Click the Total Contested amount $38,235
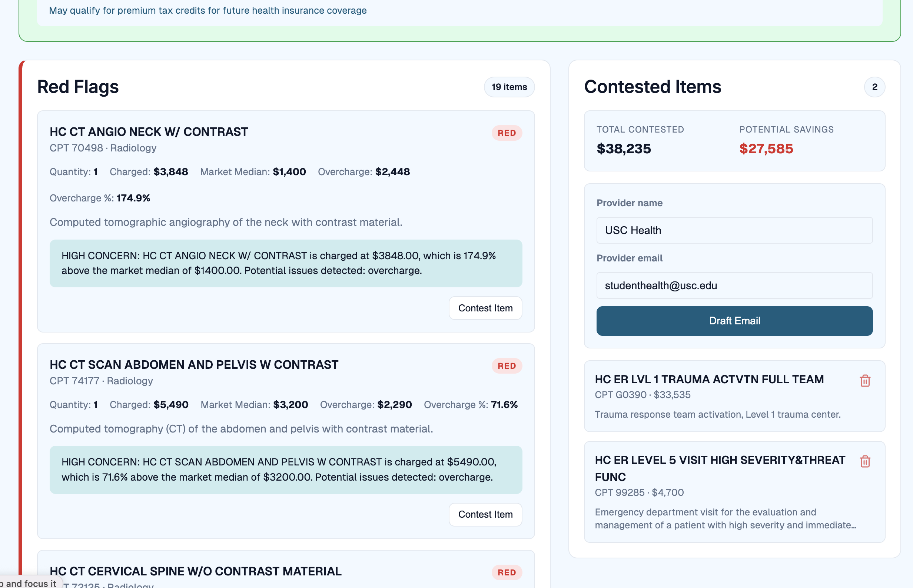The image size is (913, 588). click(x=624, y=148)
